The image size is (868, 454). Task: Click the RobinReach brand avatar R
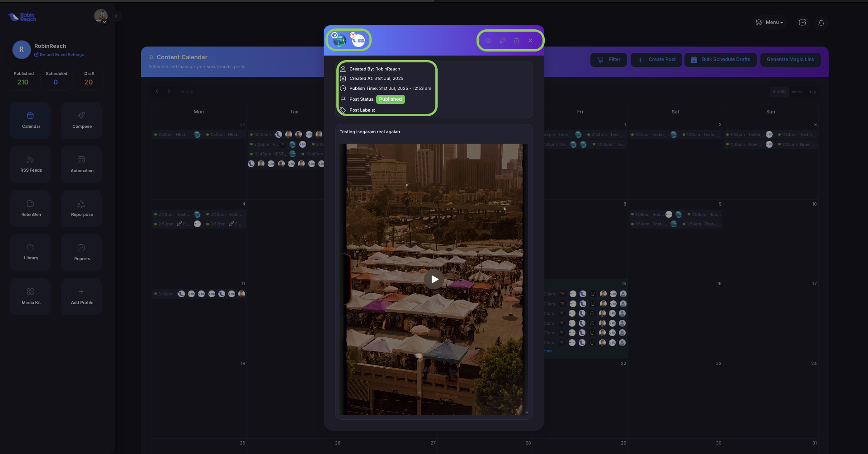21,50
